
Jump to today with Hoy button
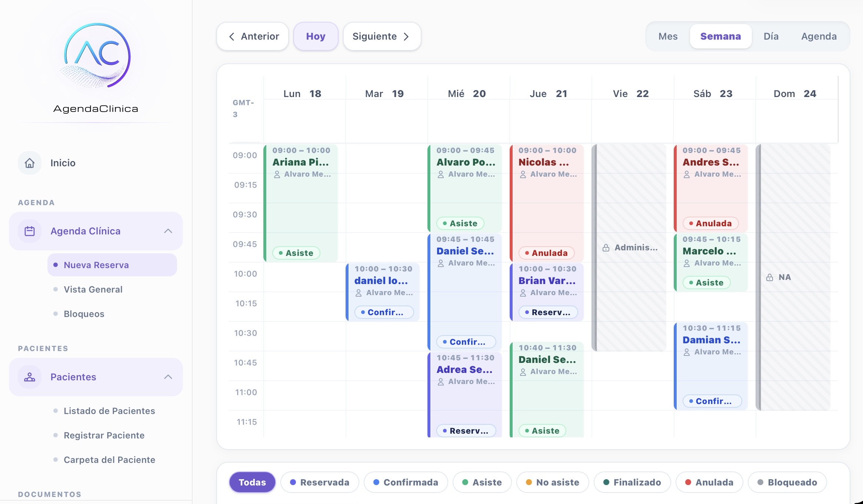(316, 36)
